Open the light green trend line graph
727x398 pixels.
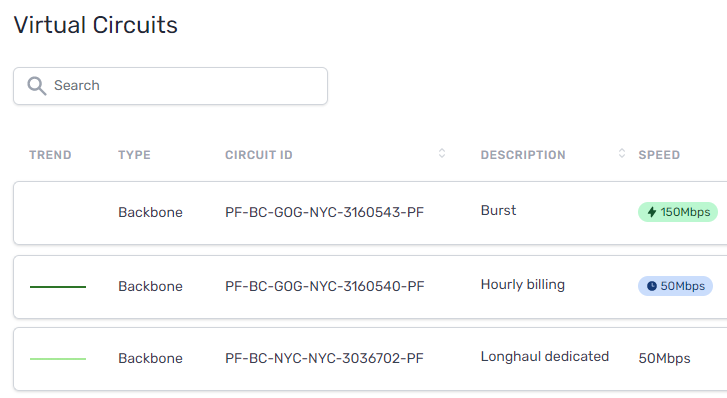pyautogui.click(x=58, y=359)
